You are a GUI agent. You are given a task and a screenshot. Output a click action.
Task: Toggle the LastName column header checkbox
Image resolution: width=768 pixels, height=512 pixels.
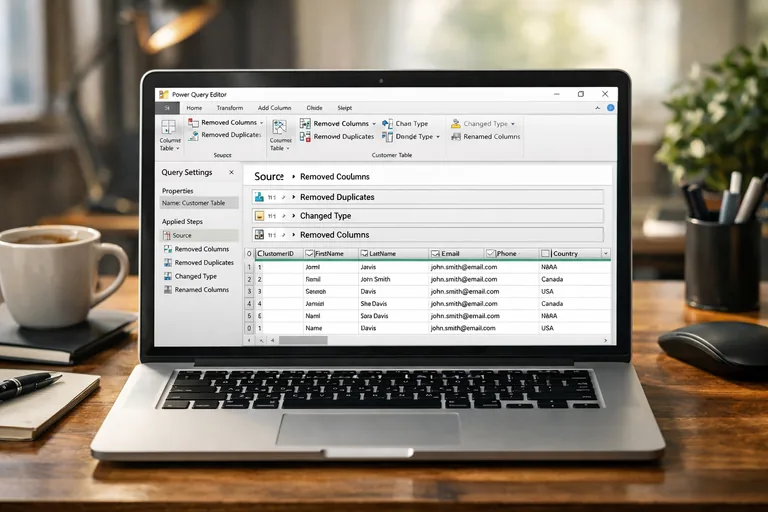pos(364,253)
